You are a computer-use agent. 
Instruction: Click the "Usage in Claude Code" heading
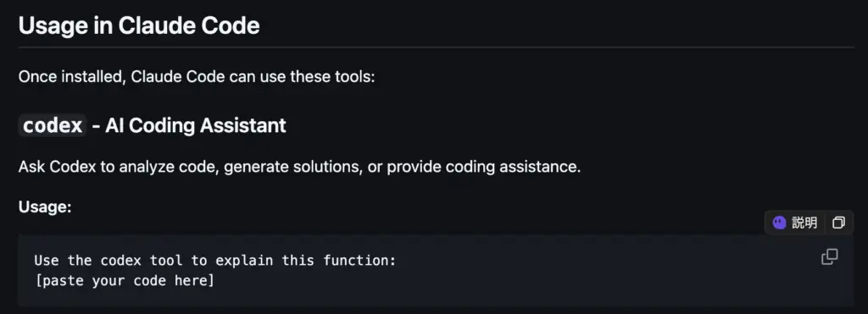(139, 26)
